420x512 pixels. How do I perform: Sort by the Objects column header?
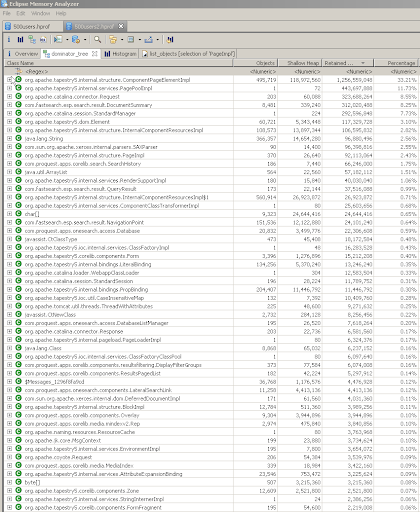[255, 63]
